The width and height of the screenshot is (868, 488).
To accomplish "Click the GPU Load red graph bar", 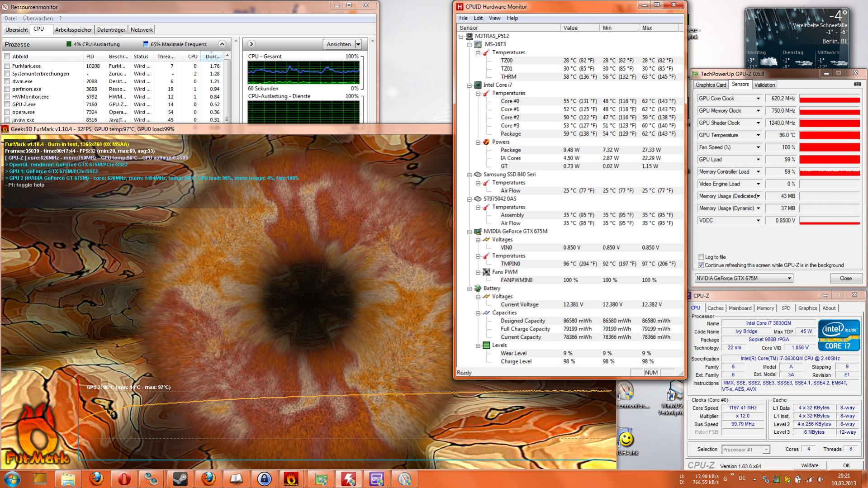I will (x=830, y=160).
